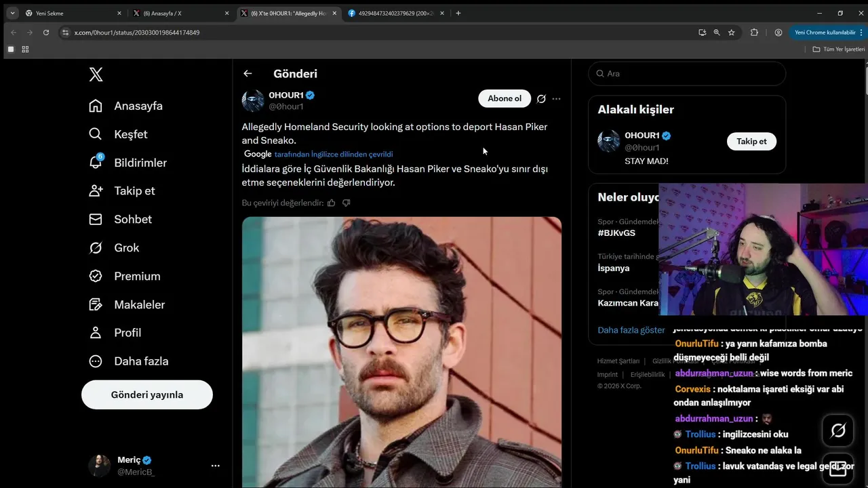Open Chrome profile icon
This screenshot has height=488, width=868.
(x=778, y=32)
